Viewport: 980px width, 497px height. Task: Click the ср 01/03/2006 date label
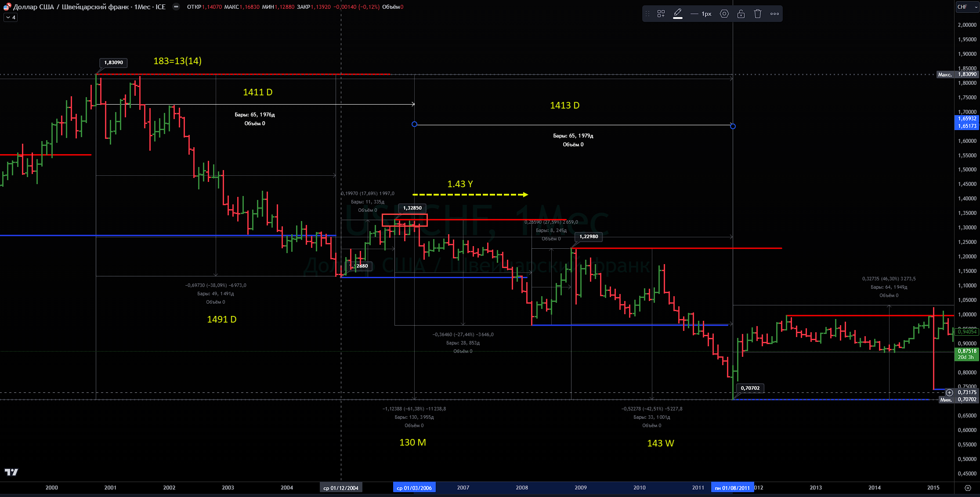click(x=414, y=488)
